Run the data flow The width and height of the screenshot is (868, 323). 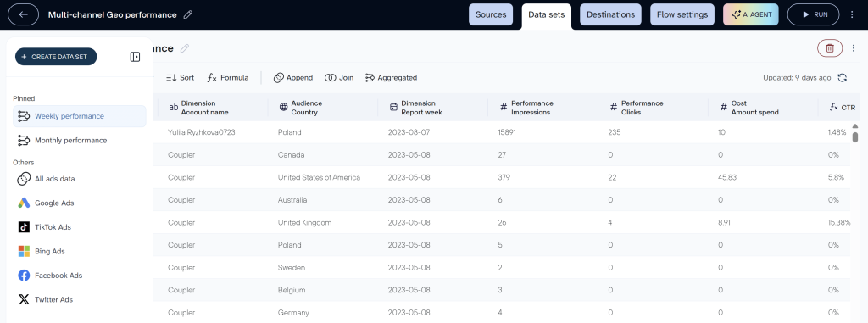click(x=813, y=15)
